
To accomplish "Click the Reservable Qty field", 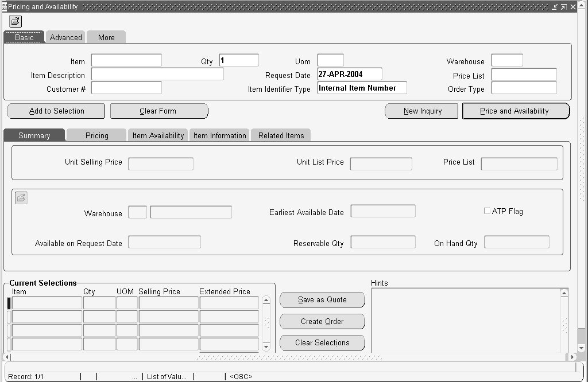I will pos(383,241).
